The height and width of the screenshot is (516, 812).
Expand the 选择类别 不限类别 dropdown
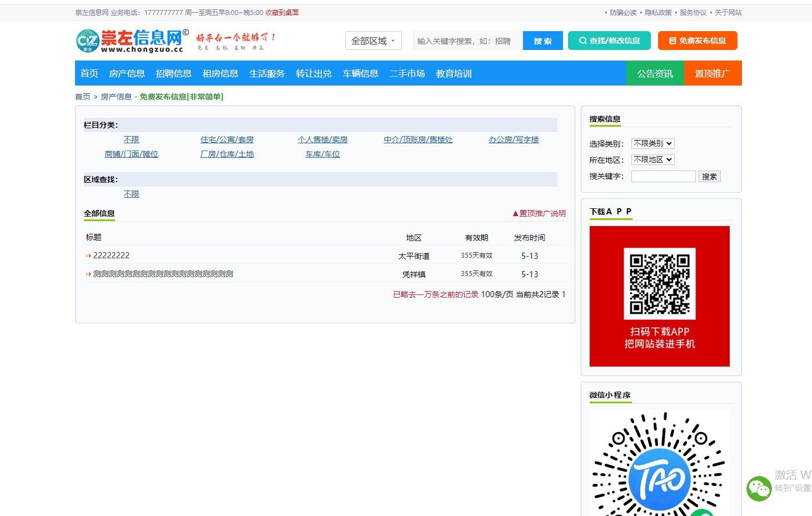[x=653, y=143]
